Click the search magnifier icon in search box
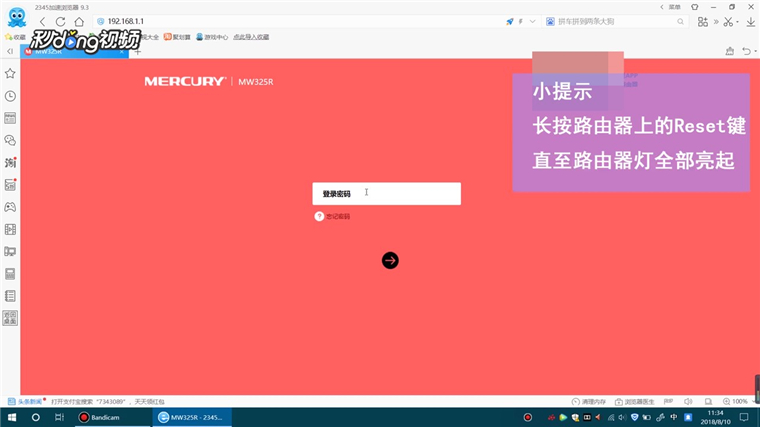 (681, 21)
